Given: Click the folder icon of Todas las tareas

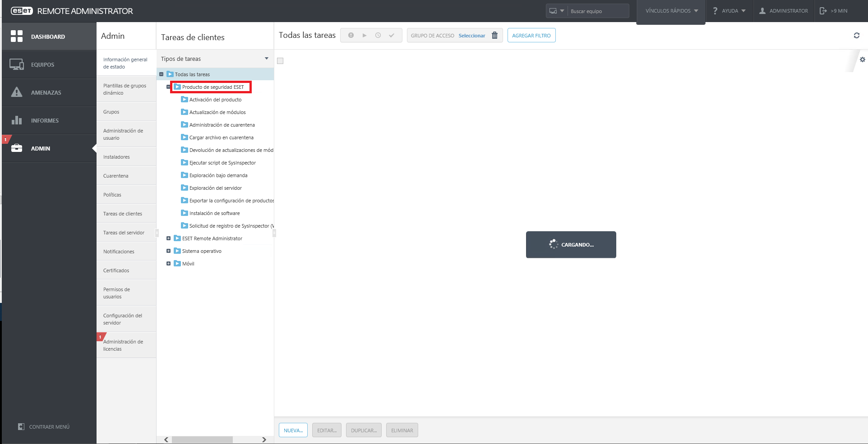Looking at the screenshot, I should 170,74.
